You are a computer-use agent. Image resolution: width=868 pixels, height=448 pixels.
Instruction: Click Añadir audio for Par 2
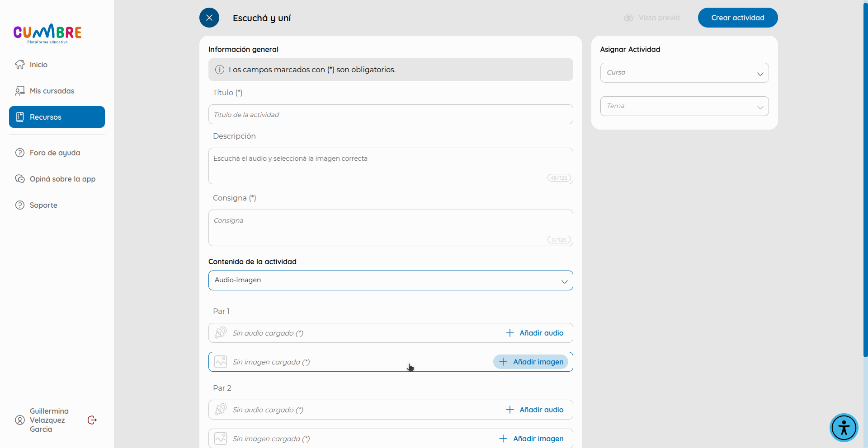pyautogui.click(x=534, y=410)
